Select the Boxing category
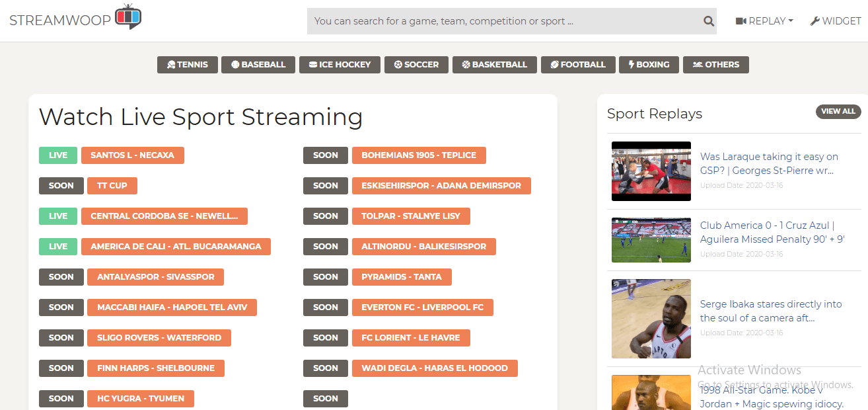 [649, 65]
